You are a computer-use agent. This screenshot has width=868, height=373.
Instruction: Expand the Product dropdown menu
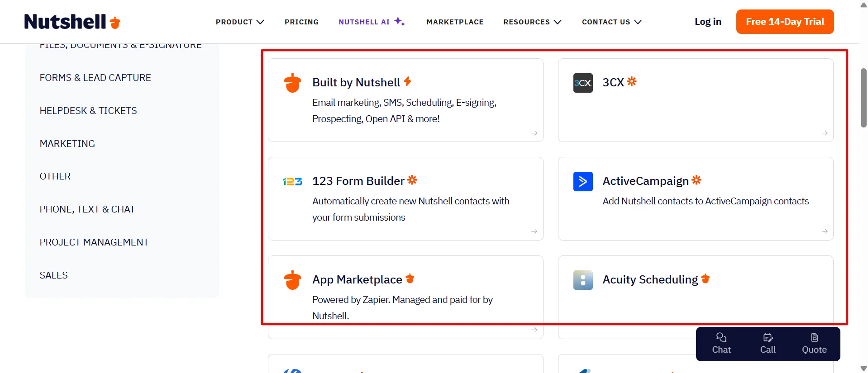[240, 22]
